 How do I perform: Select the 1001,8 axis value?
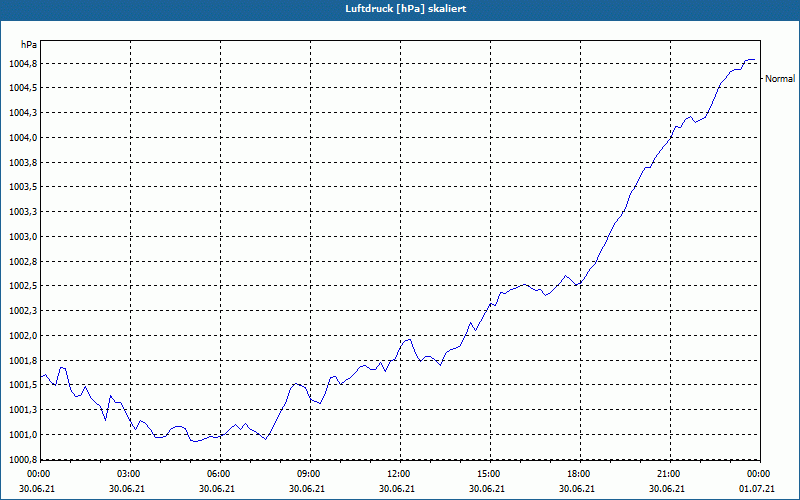(23, 361)
